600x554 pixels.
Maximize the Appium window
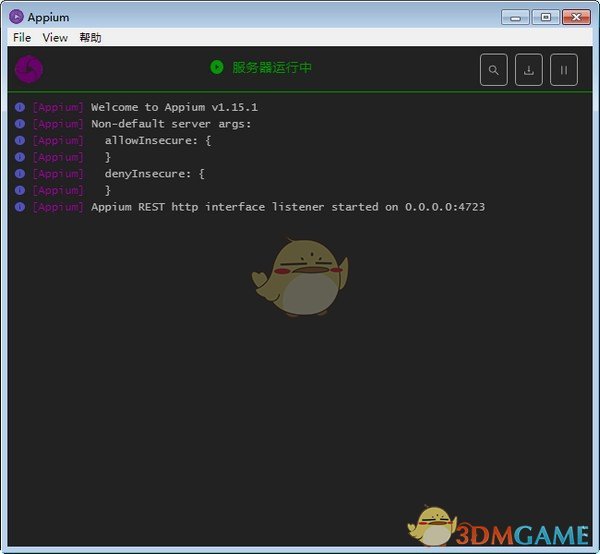point(546,17)
